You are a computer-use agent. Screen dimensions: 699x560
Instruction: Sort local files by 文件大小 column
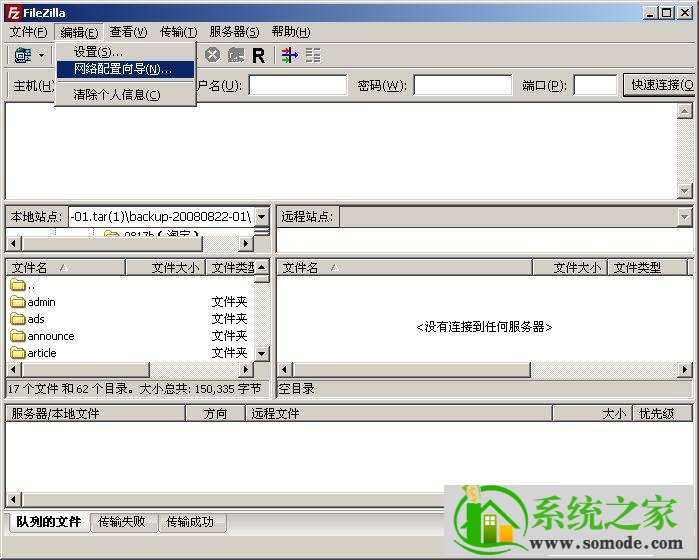(165, 268)
